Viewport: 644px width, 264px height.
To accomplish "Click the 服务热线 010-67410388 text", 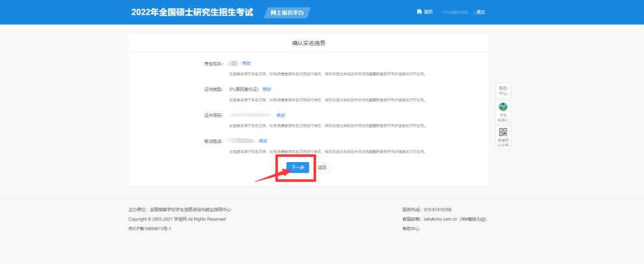I will pyautogui.click(x=427, y=209).
